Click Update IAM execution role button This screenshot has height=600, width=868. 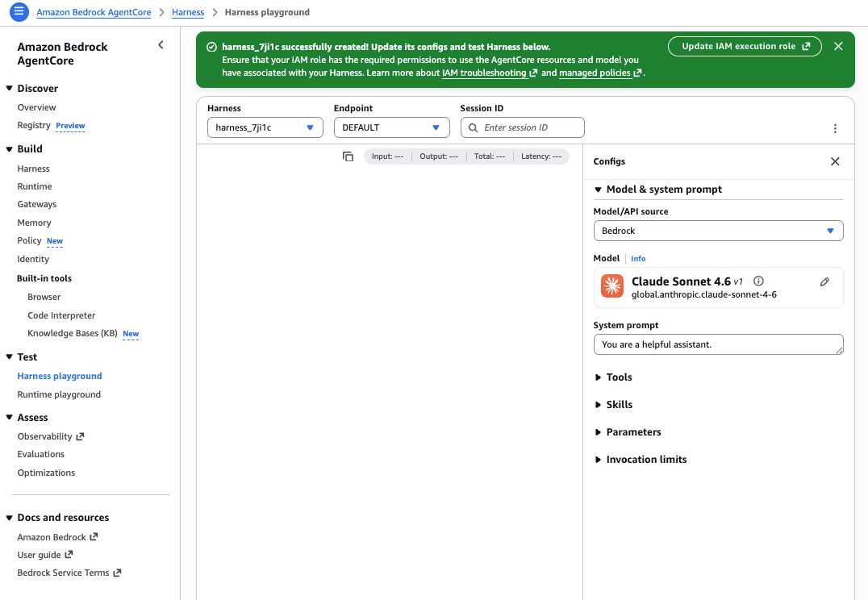[745, 47]
